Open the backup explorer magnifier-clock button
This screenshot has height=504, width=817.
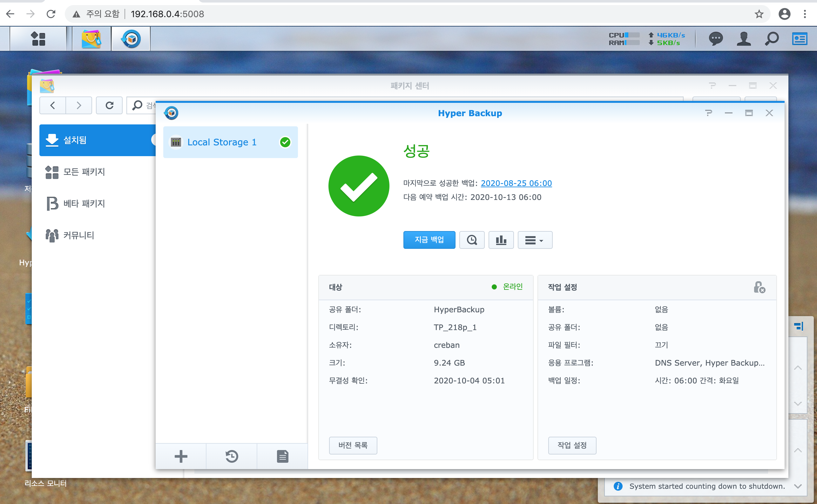472,240
